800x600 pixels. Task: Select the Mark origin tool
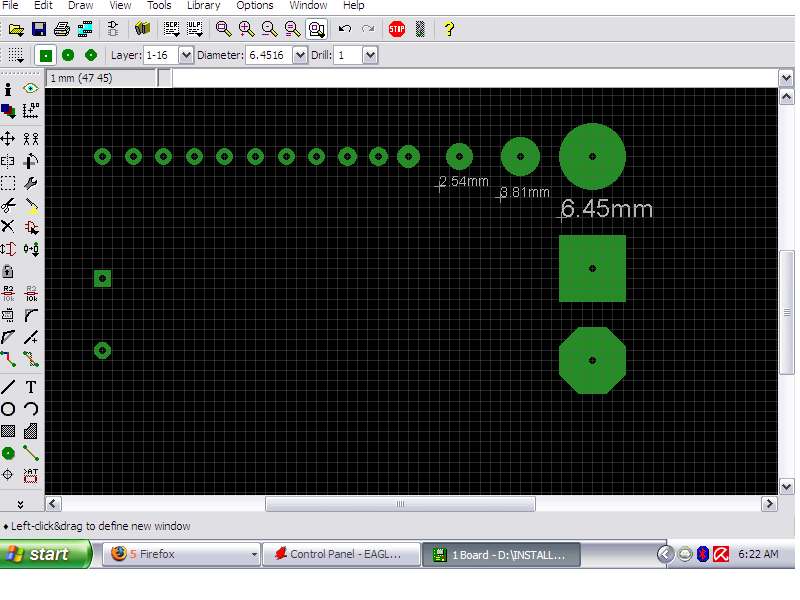[x=31, y=111]
